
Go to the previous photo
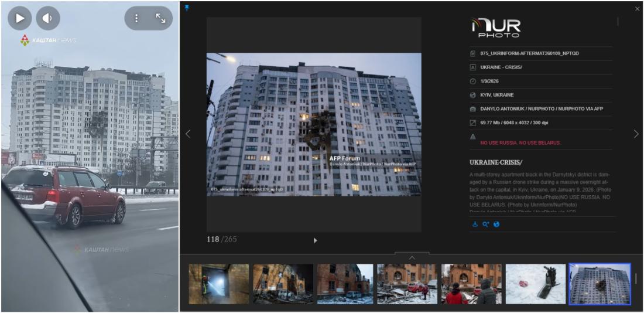[188, 134]
